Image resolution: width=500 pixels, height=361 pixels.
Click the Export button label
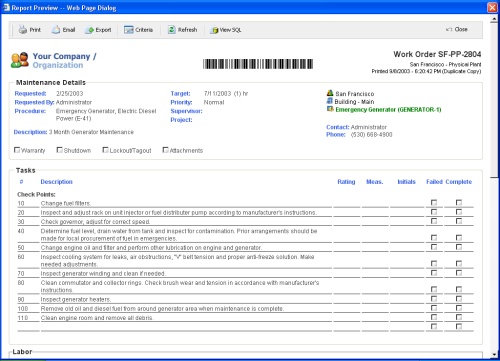click(x=103, y=30)
